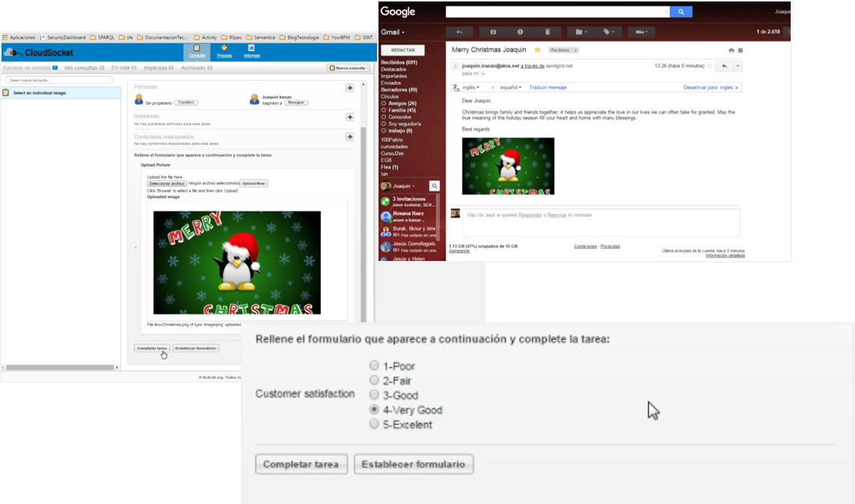Viewport: 855px width, 504px height.
Task: Remove the Recibidos label with its x
Action: click(574, 50)
